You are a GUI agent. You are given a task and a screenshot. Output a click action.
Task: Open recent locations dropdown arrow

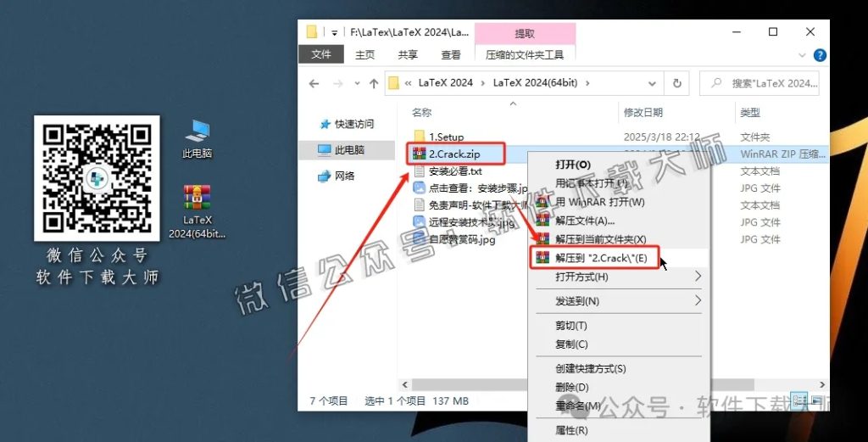click(357, 83)
